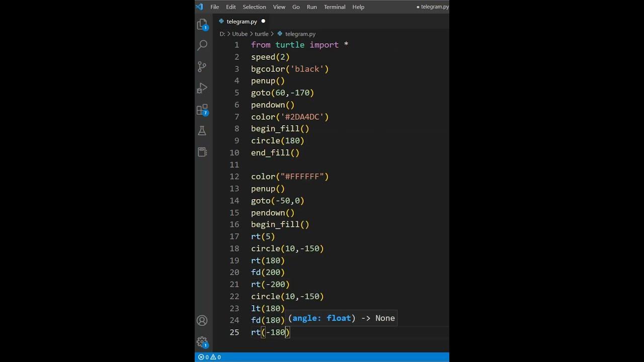Image resolution: width=644 pixels, height=362 pixels.
Task: Click the rt(-180) code line
Action: click(271, 332)
